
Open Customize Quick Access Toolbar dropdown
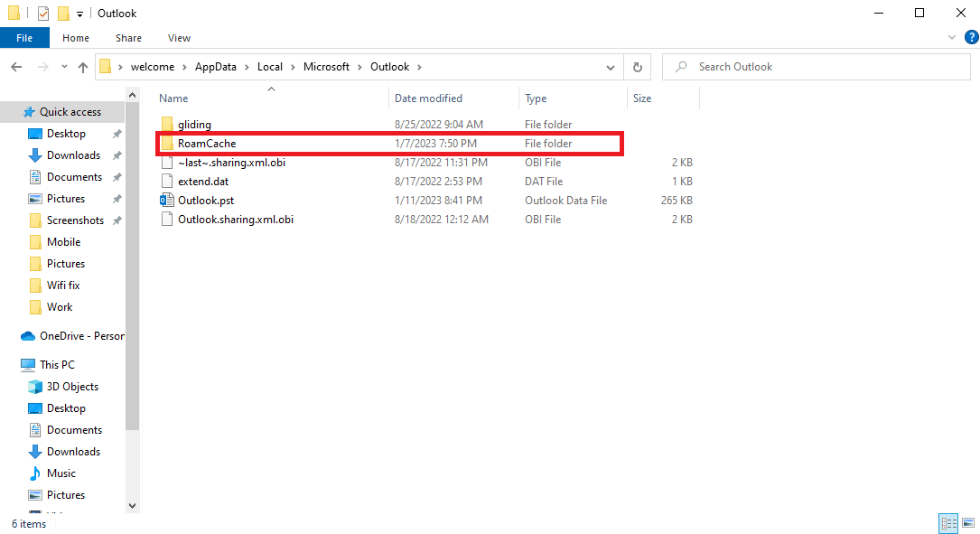coord(79,14)
